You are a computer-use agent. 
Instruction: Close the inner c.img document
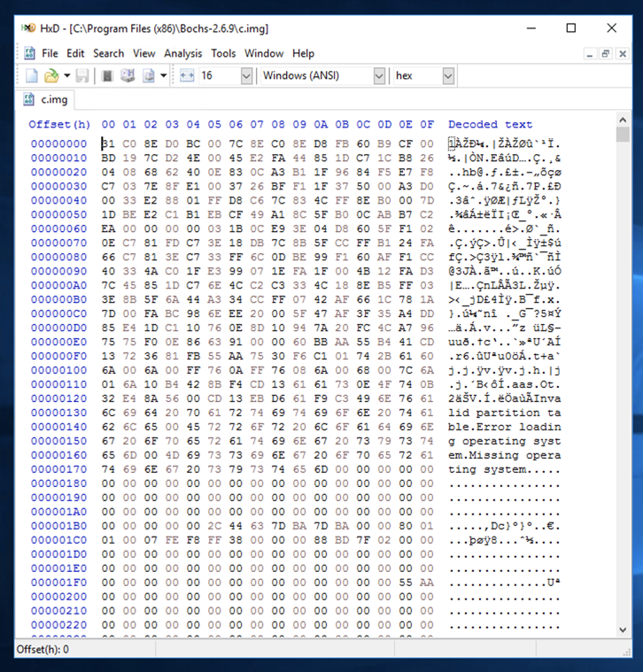623,54
